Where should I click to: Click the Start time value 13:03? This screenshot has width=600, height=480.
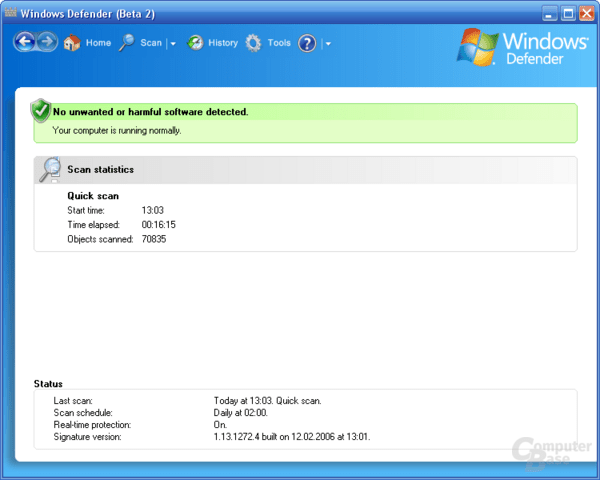pyautogui.click(x=153, y=210)
